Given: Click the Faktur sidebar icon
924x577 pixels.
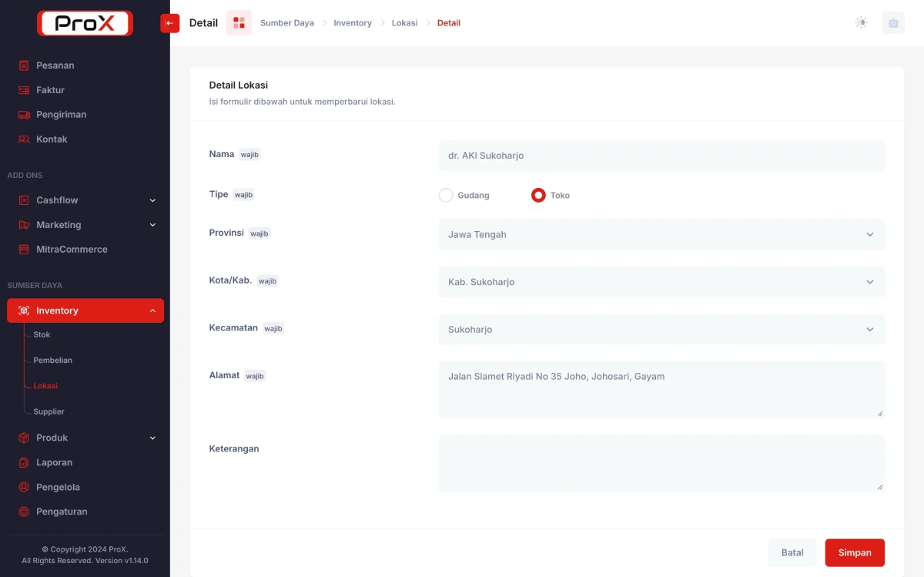Looking at the screenshot, I should 24,90.
